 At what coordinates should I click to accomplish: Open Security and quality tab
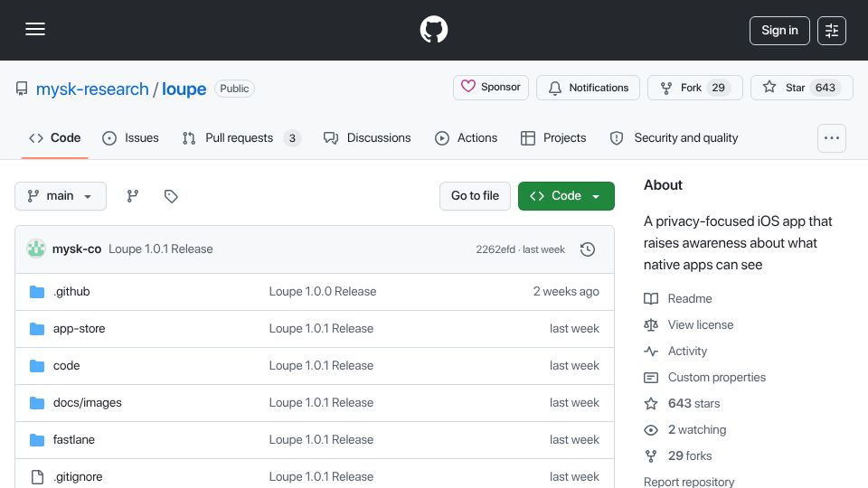point(674,137)
